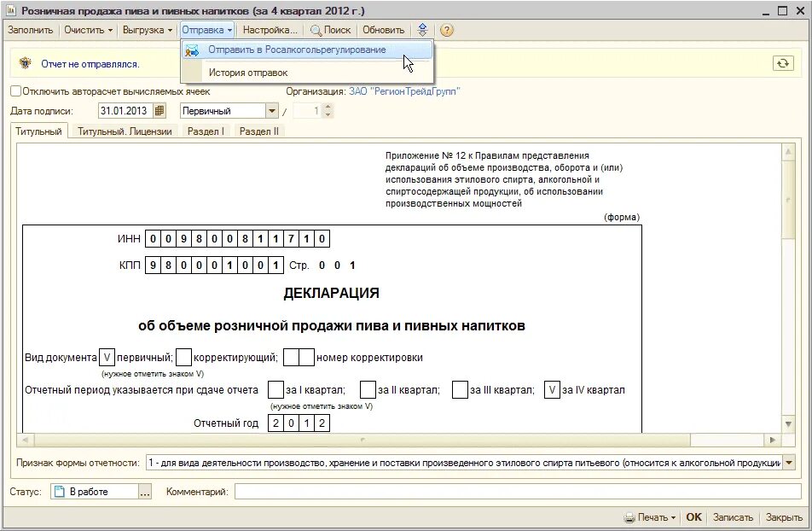Viewport: 812px width, 531px height.
Task: Open organization link ЗАО "РегионТрейдГрупп"
Action: (x=404, y=91)
